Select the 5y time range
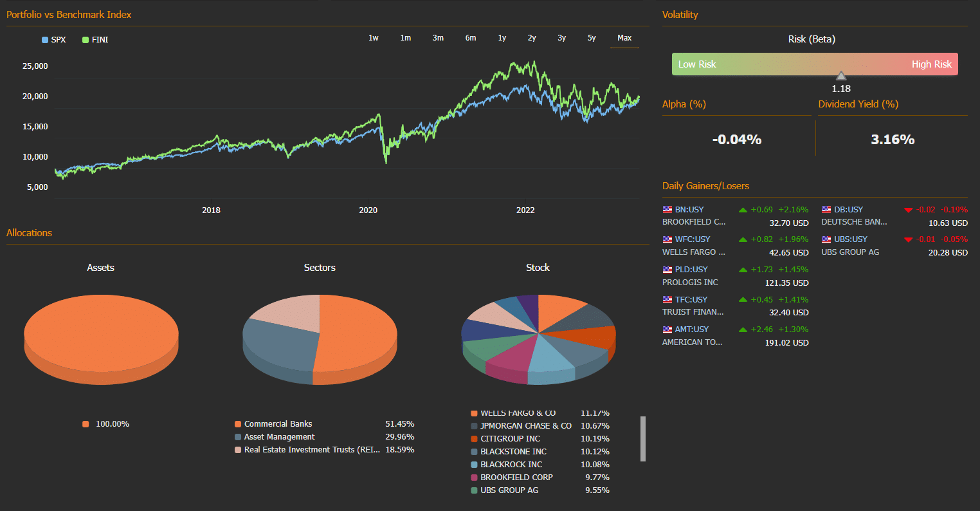This screenshot has height=511, width=980. coord(592,38)
